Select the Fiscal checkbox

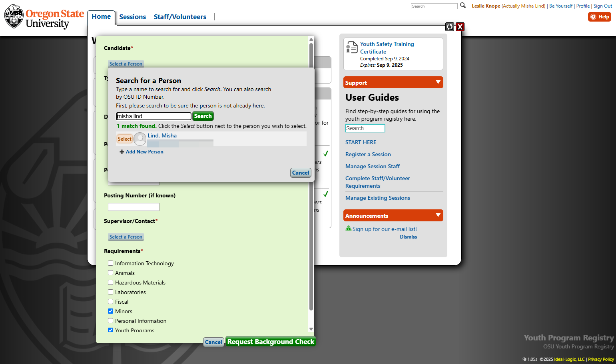[111, 302]
